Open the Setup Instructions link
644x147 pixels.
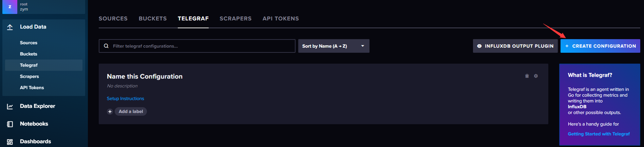(126, 98)
